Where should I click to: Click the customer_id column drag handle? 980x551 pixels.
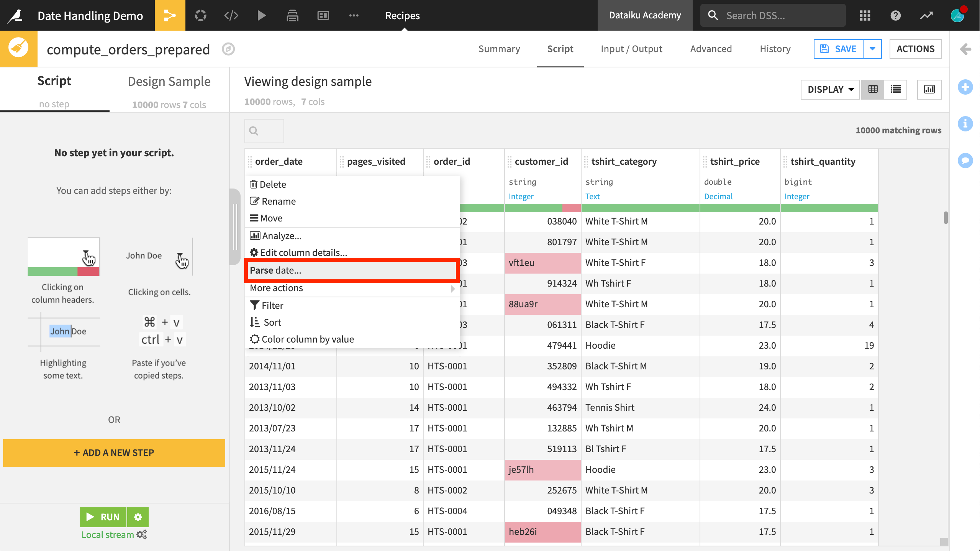click(x=510, y=162)
